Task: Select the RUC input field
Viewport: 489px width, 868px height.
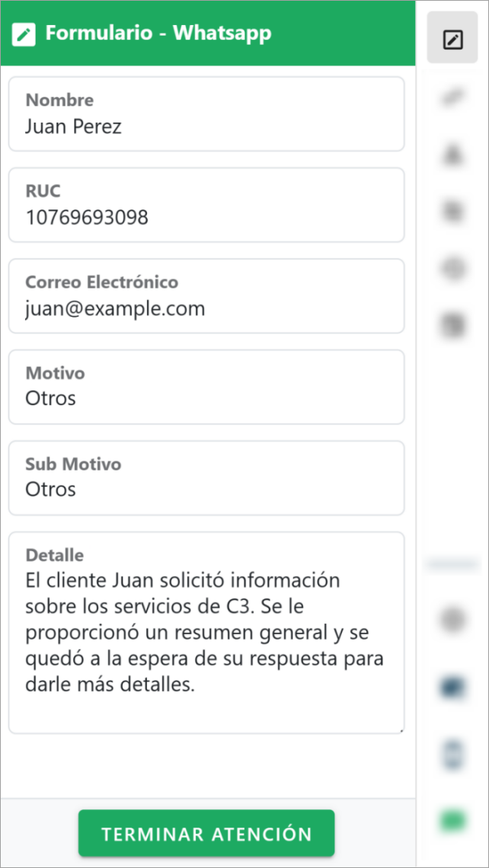Action: 206,205
